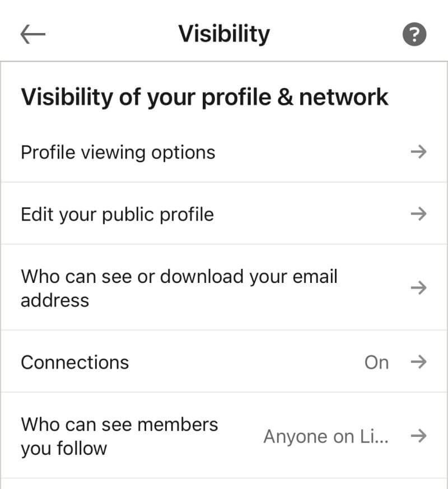Viewport: 448px width, 489px height.
Task: Tap the back arrow in the header
Action: tap(32, 35)
